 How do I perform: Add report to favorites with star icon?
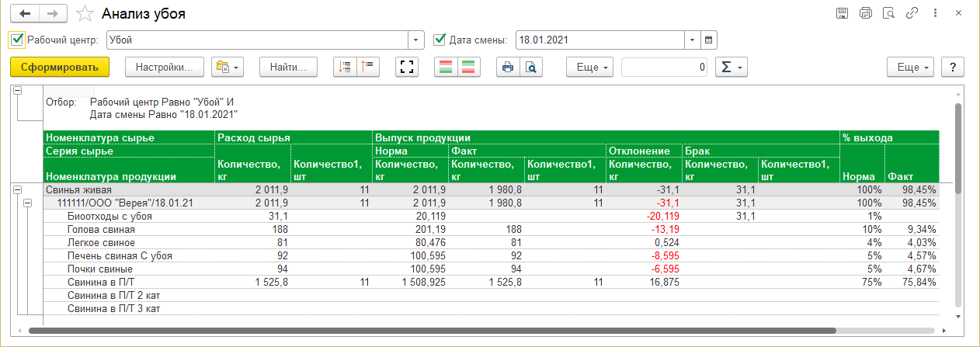85,14
